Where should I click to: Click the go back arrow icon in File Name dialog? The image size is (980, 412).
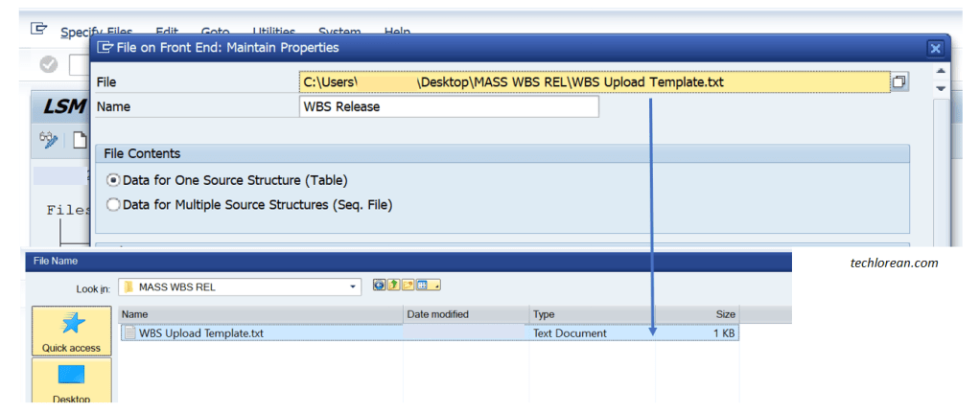click(379, 286)
